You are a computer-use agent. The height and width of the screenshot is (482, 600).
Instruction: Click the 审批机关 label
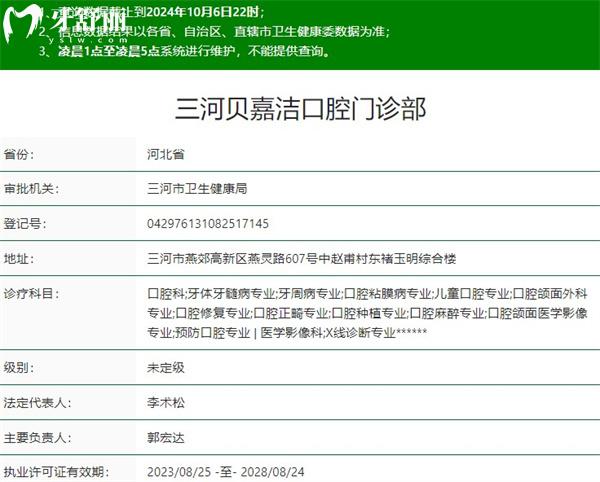tap(31, 189)
